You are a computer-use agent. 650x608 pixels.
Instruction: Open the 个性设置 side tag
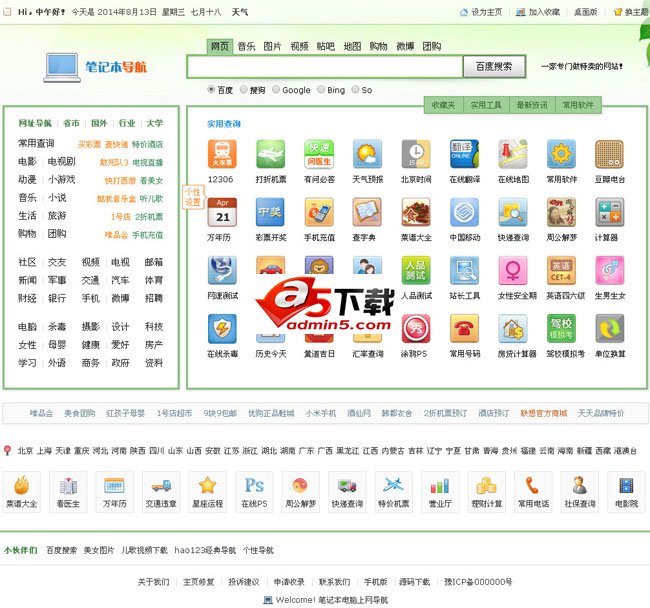(192, 197)
